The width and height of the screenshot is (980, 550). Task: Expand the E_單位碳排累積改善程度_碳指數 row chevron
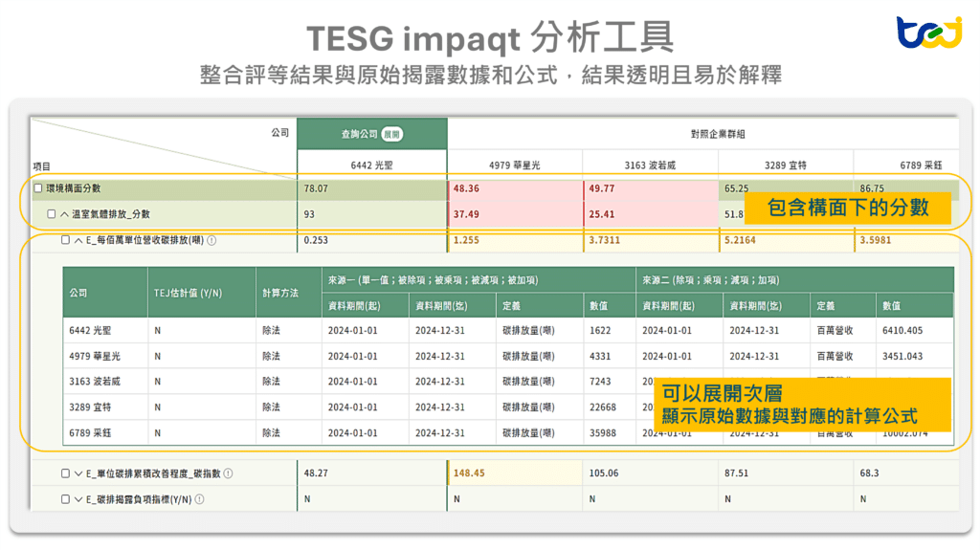78,473
